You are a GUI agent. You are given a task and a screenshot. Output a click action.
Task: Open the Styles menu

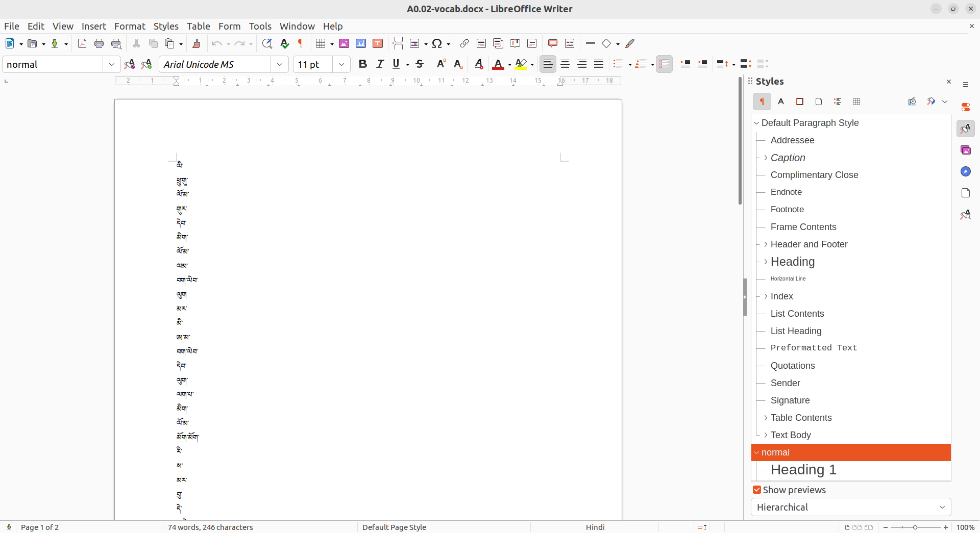(x=166, y=26)
